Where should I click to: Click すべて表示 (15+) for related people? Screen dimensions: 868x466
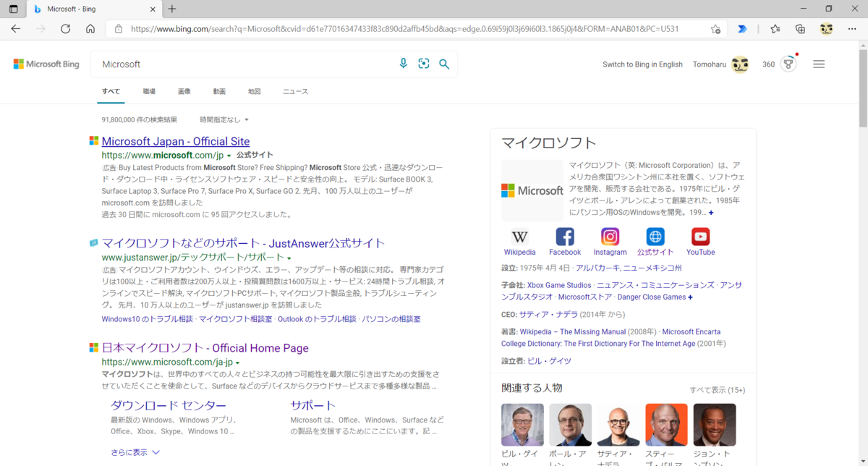coord(717,390)
